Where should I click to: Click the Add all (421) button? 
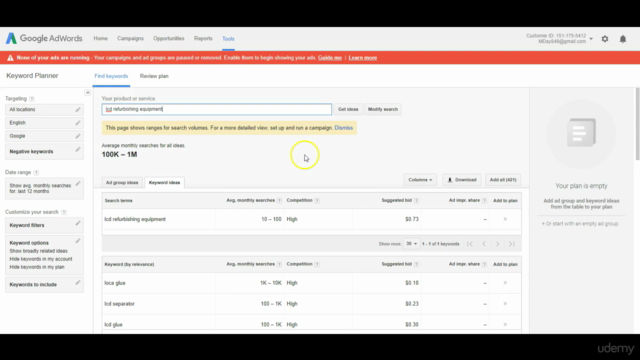[503, 180]
